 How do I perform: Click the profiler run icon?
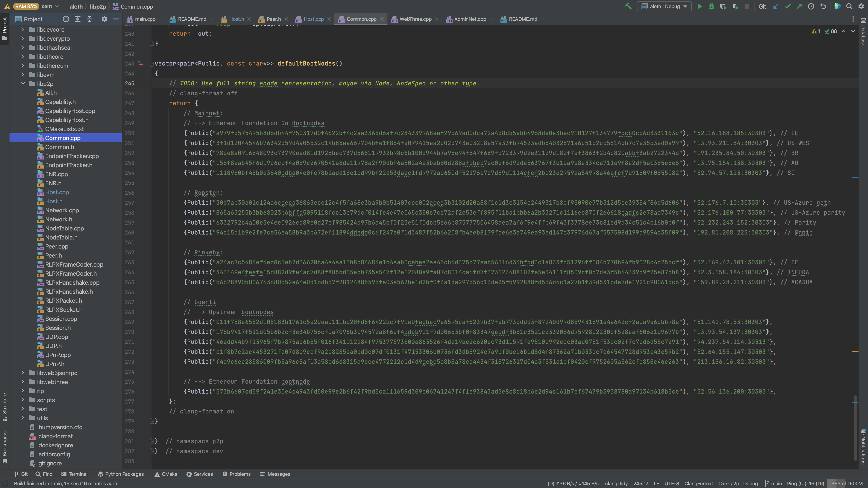tap(735, 6)
